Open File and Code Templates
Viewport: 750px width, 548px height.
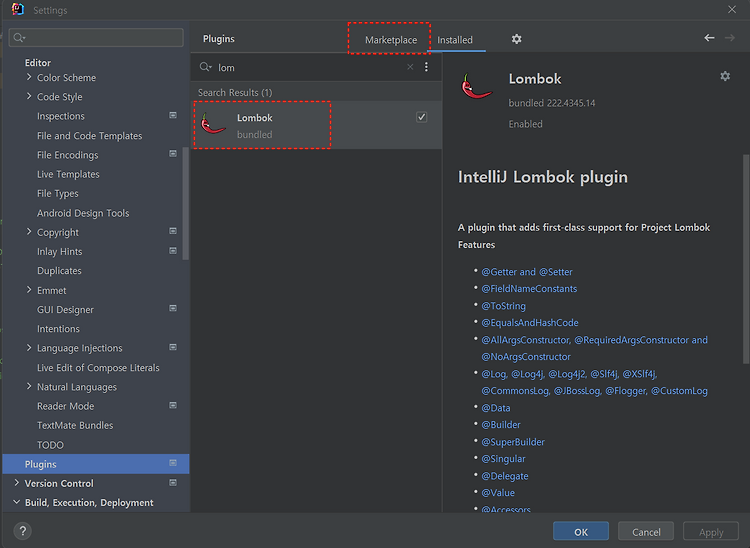point(89,136)
